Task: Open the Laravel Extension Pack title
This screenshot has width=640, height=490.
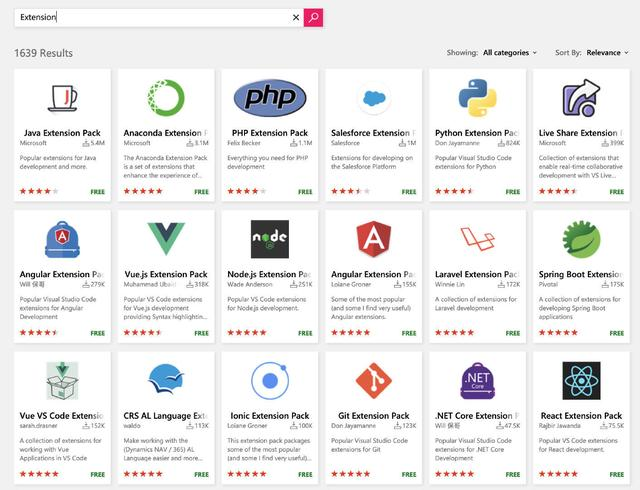Action: pos(477,274)
